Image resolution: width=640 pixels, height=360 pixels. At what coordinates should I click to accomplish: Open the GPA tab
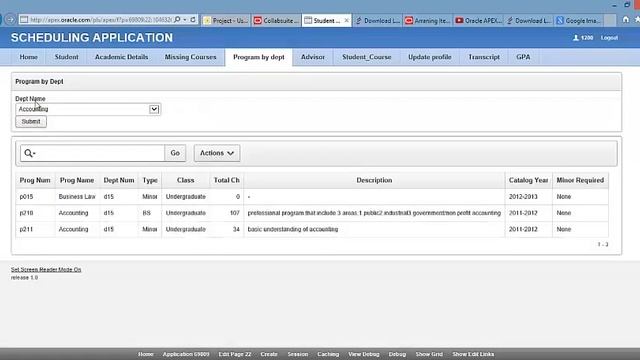point(523,57)
